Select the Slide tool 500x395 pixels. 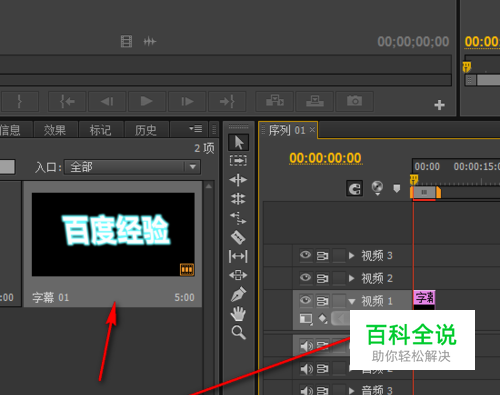pyautogui.click(x=238, y=275)
